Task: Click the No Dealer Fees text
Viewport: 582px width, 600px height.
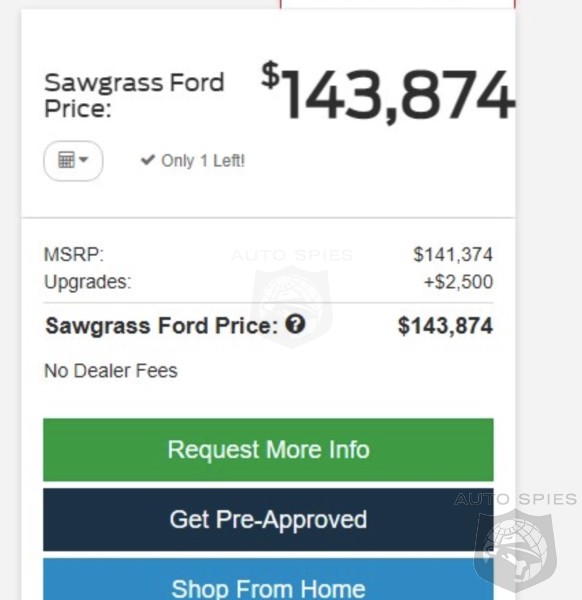Action: 111,371
